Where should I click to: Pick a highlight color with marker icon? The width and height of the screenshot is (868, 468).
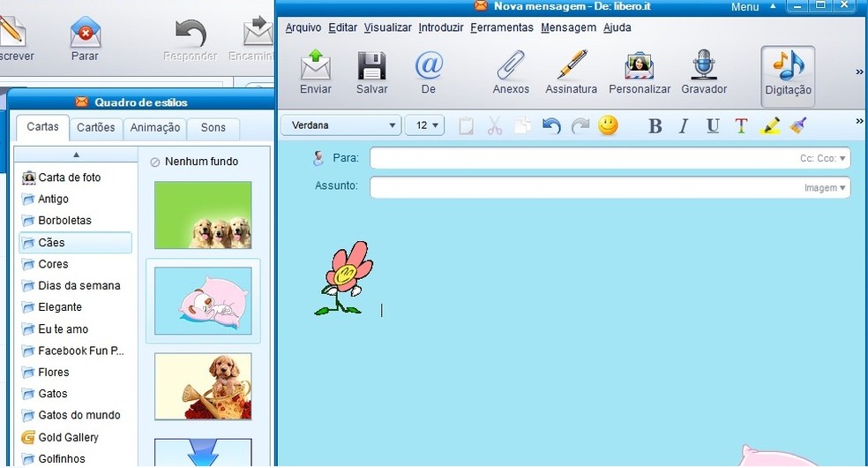[x=769, y=125]
